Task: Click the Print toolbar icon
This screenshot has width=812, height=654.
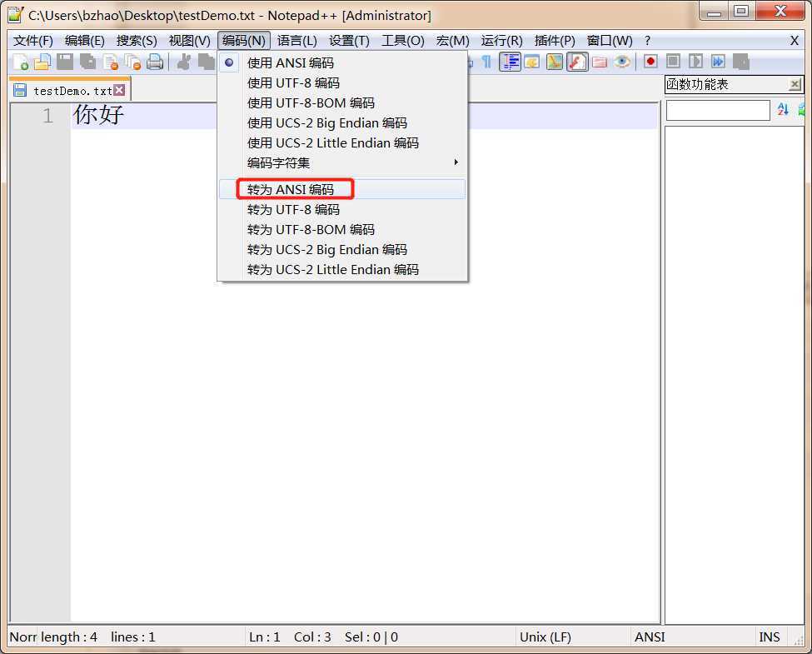Action: [155, 62]
